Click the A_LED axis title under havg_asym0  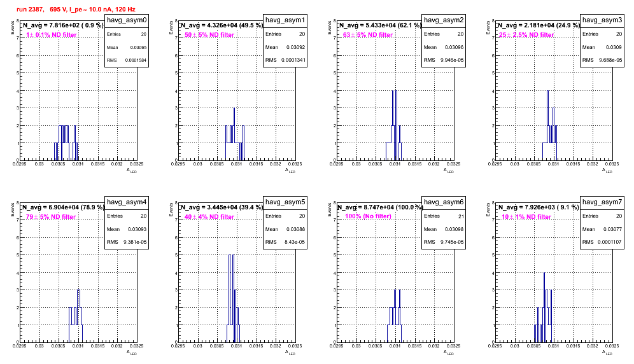pos(131,171)
